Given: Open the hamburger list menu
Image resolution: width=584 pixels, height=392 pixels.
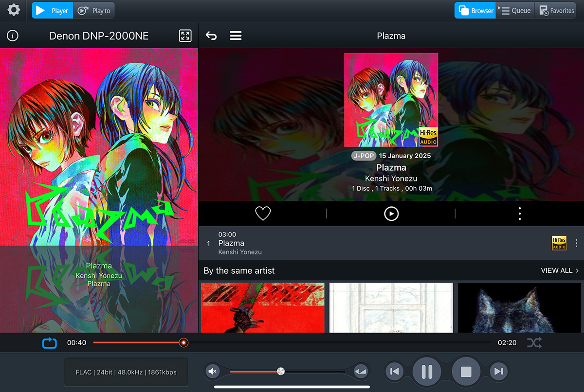Looking at the screenshot, I should (236, 36).
